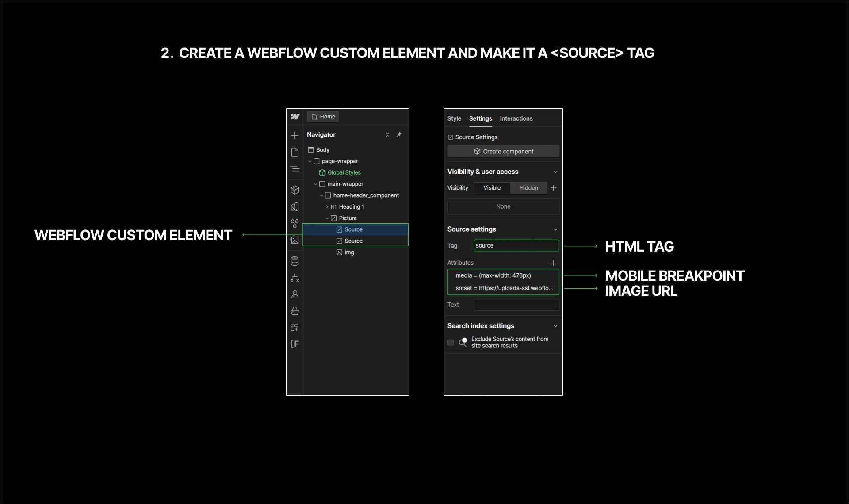
Task: Set Visibility to Visible
Action: (x=491, y=188)
